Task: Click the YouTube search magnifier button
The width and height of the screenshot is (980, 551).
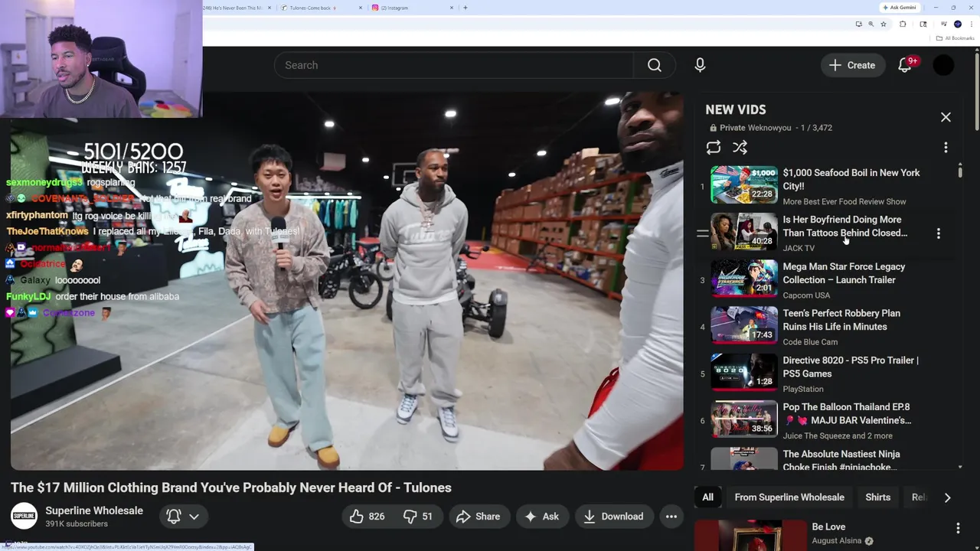Action: pos(654,65)
